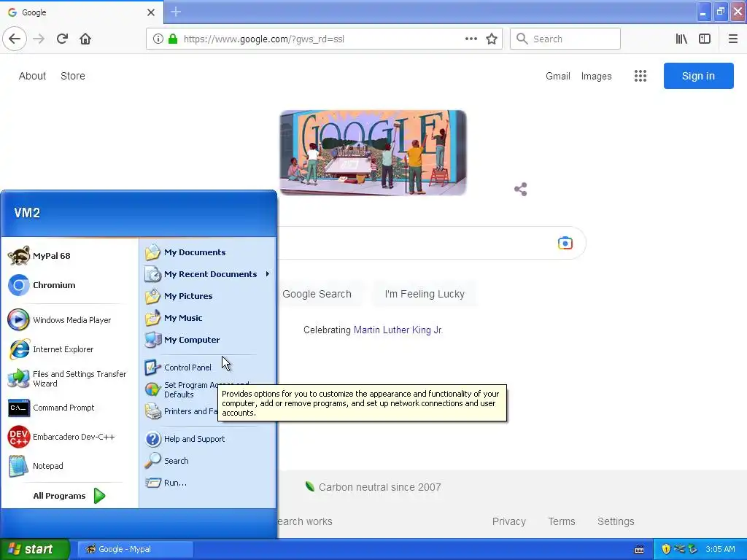Open a new tab with plus button

(x=176, y=12)
